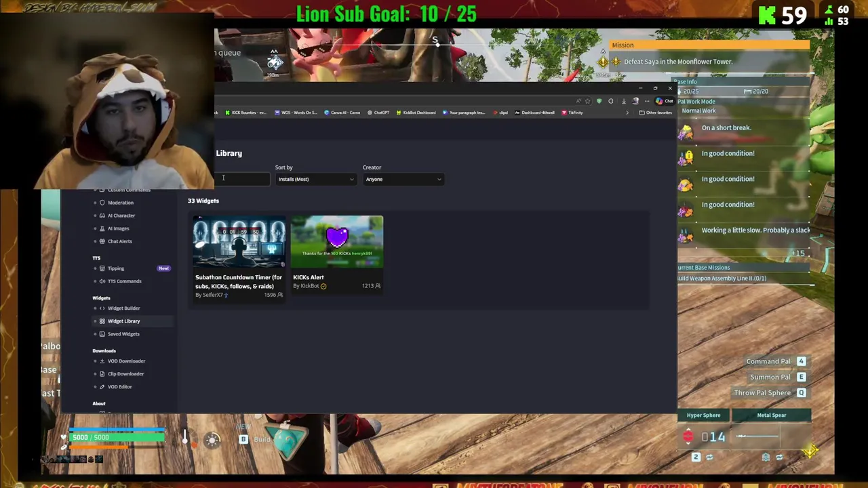Click the Summon Pal hint
The height and width of the screenshot is (488, 868).
pos(778,377)
